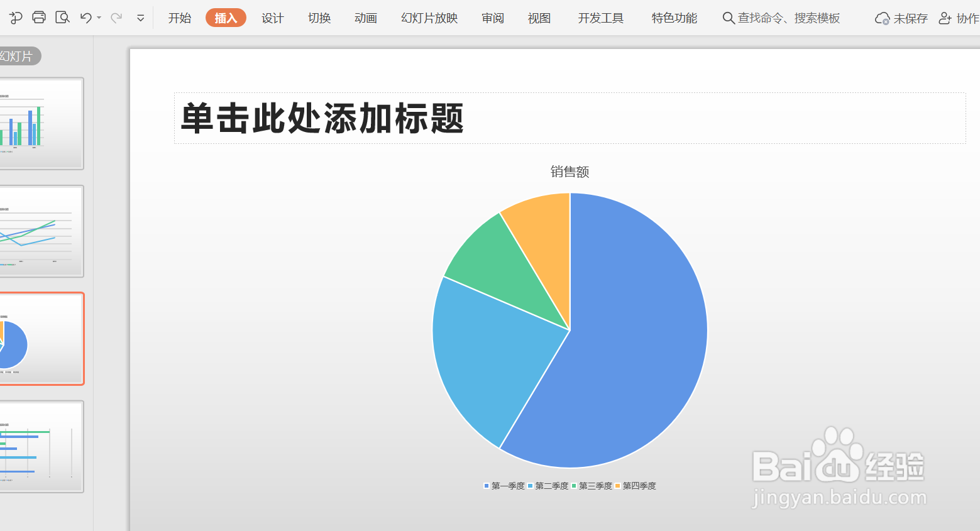This screenshot has width=980, height=531.
Task: Click the 未保存 save status text
Action: [910, 18]
